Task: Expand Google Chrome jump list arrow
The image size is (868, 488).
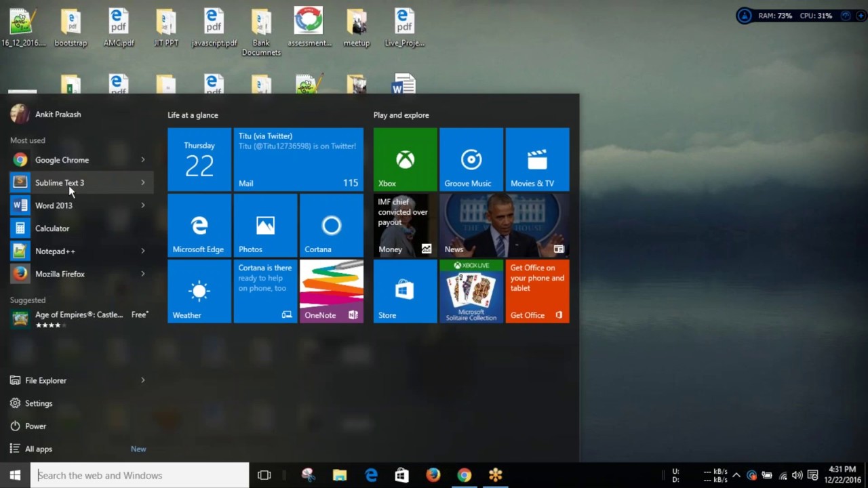Action: [142, 160]
